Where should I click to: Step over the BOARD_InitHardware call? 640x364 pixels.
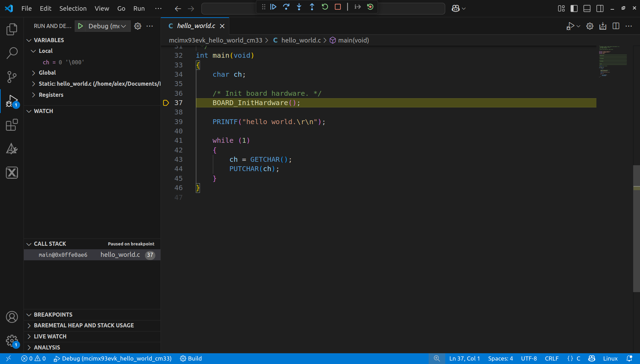coord(287,7)
